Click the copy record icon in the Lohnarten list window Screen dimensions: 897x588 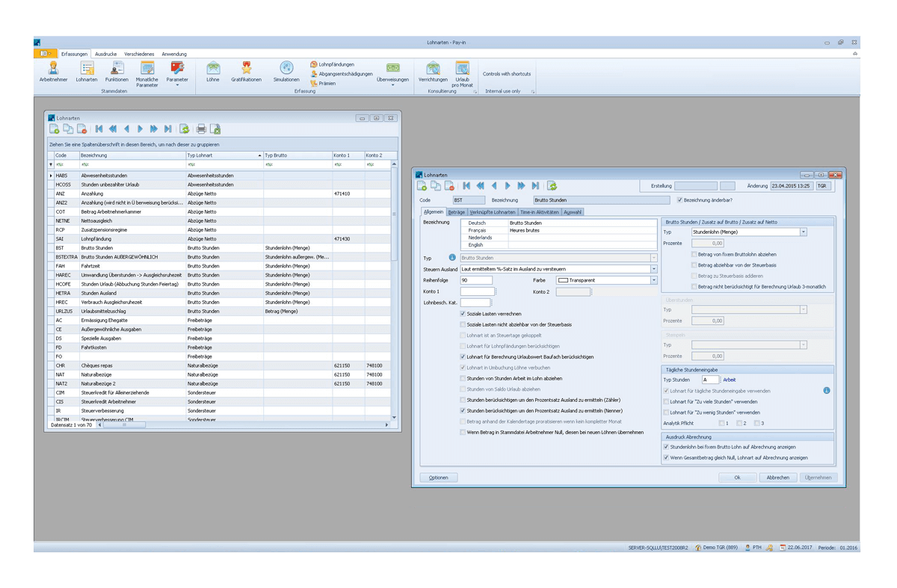click(x=68, y=129)
